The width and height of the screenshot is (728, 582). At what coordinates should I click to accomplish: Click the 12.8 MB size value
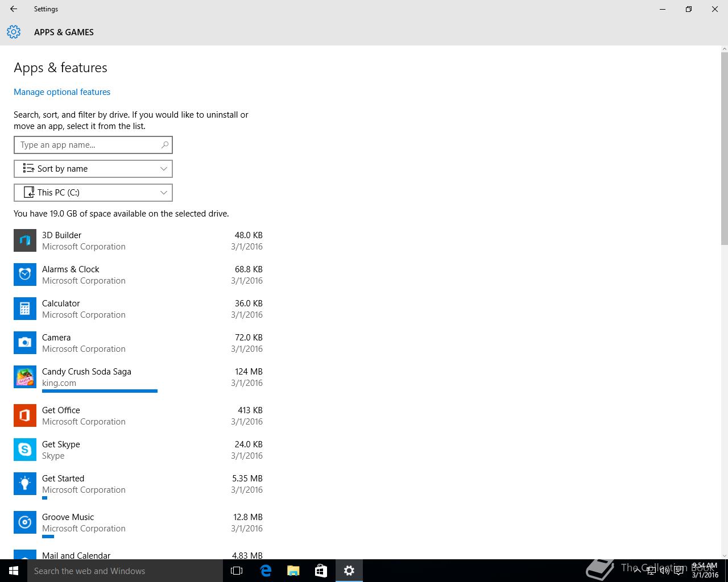point(248,517)
